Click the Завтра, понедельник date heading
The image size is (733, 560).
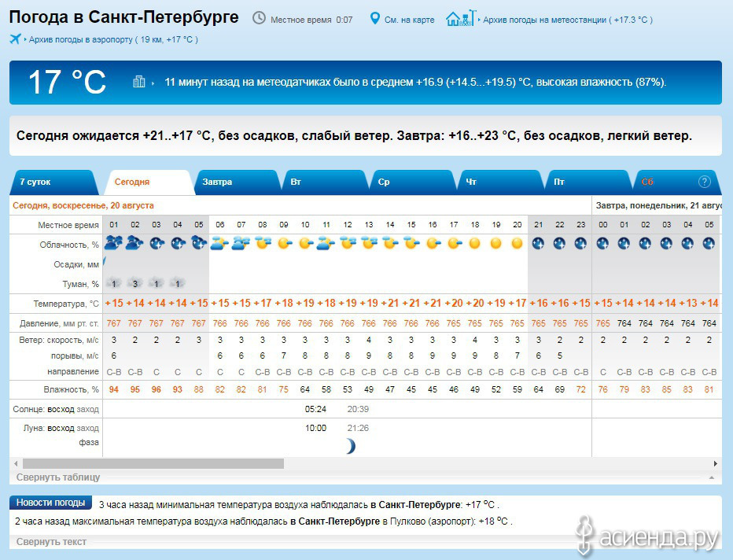pyautogui.click(x=658, y=205)
